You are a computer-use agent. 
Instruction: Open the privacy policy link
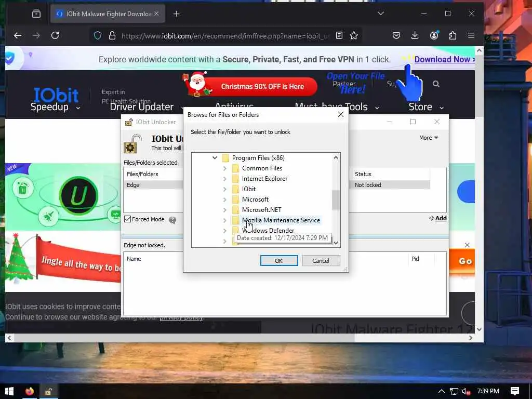pos(181,317)
